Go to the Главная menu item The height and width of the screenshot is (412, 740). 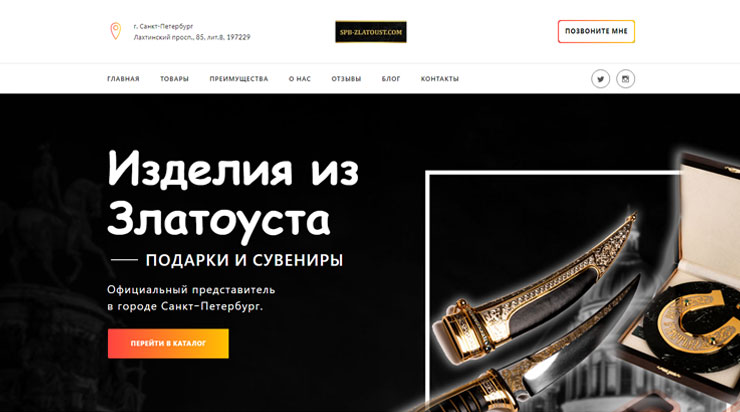coord(123,79)
